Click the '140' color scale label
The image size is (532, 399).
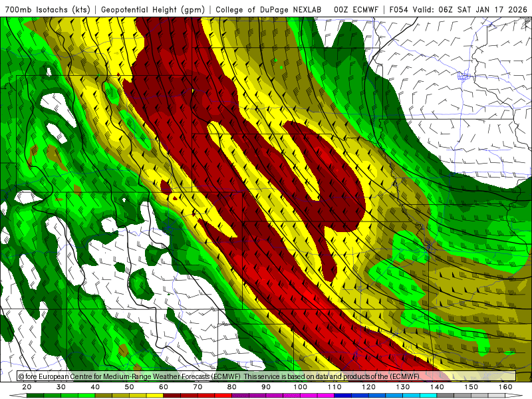click(437, 387)
